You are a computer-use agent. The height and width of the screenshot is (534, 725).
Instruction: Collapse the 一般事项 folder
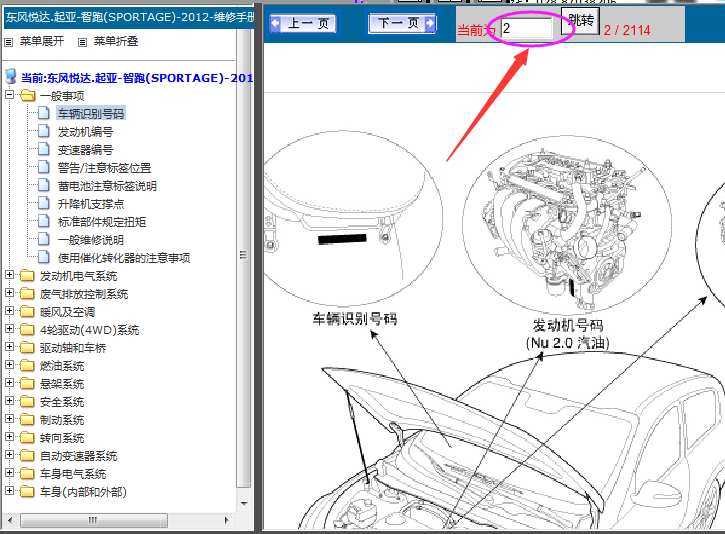click(9, 95)
